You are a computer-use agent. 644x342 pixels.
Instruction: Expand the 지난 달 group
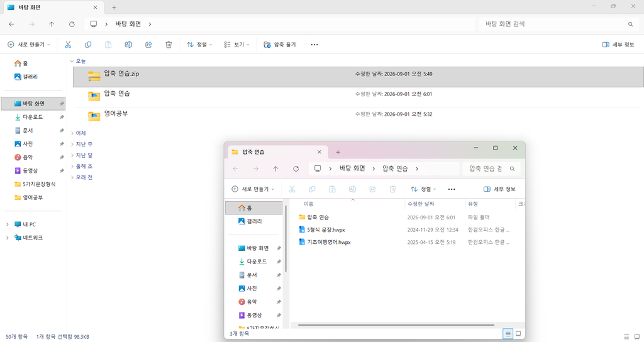coord(72,155)
